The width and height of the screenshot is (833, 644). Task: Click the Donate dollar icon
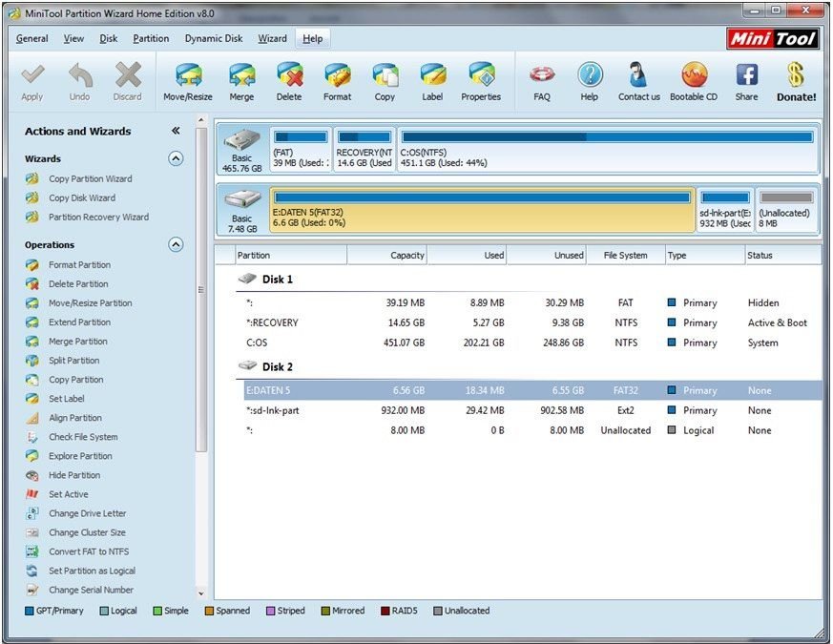(x=795, y=75)
